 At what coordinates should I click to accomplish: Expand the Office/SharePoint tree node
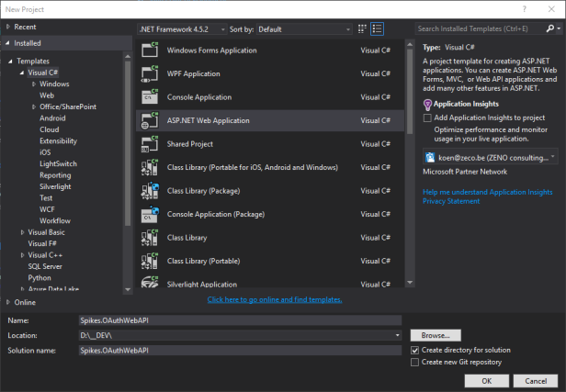(34, 106)
